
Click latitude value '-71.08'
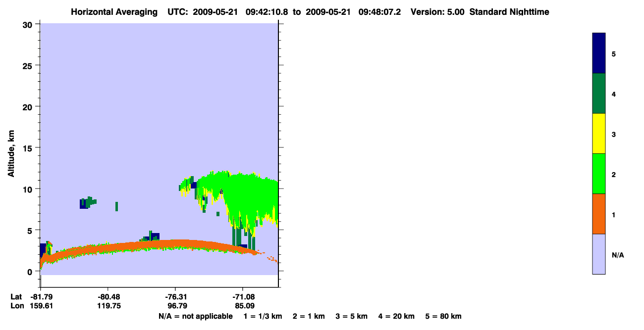coord(243,297)
